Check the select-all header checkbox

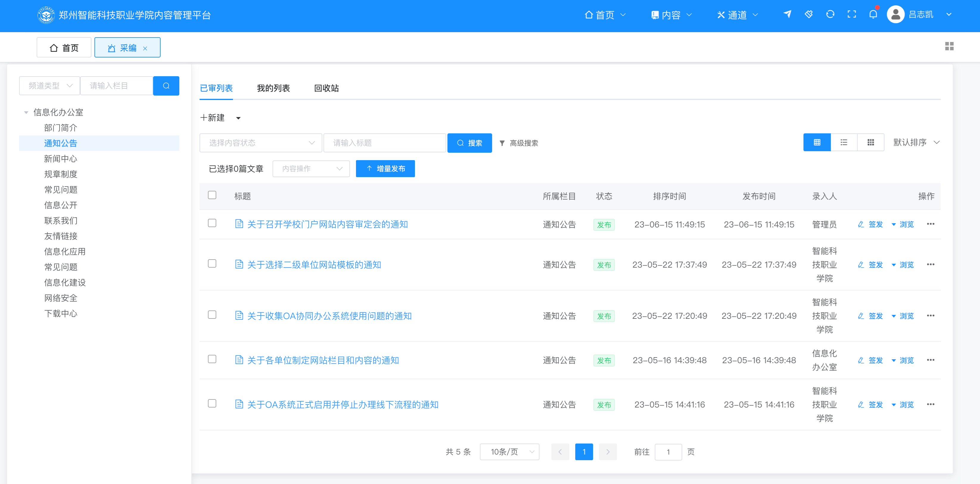(212, 196)
